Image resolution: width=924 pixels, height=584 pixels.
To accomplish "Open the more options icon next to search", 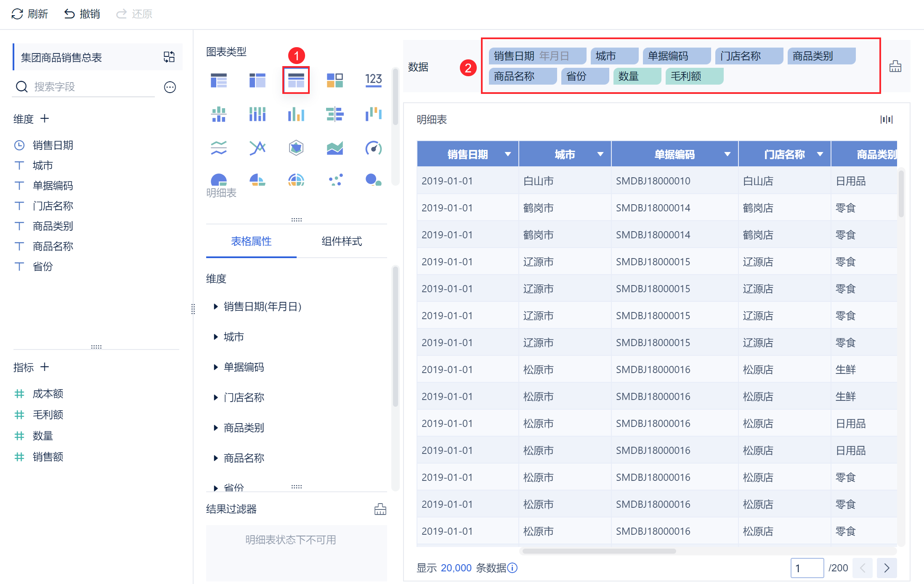I will pyautogui.click(x=170, y=87).
